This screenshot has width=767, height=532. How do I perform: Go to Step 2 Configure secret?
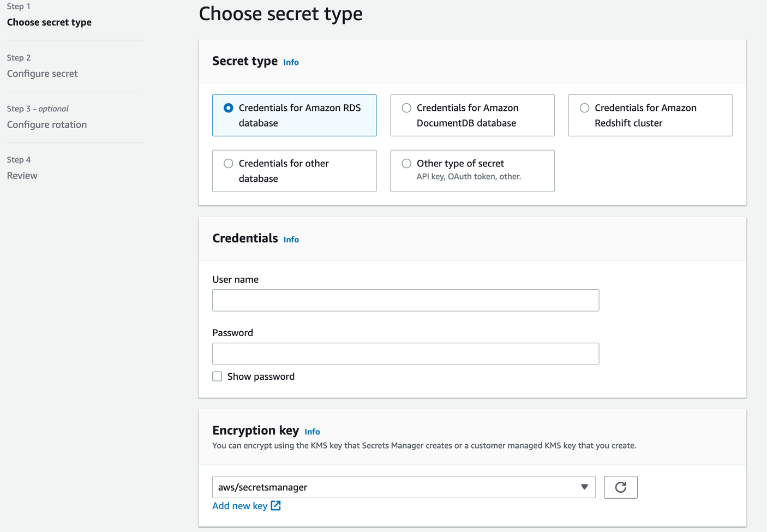(x=43, y=74)
